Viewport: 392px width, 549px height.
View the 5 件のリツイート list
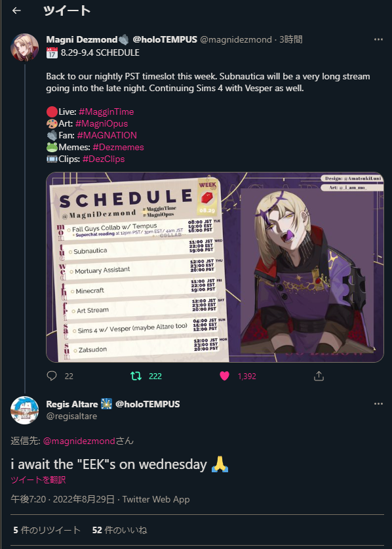pos(47,530)
